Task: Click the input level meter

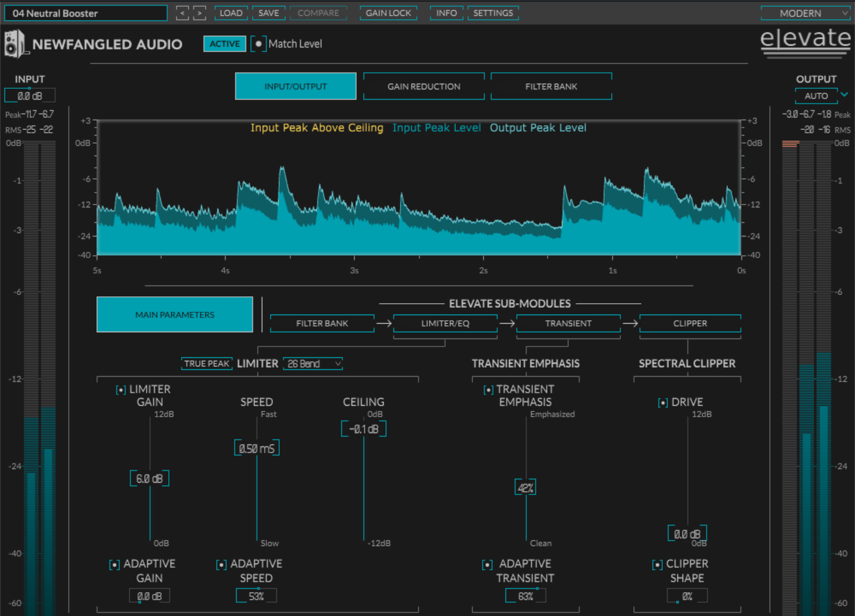Action: 39,378
